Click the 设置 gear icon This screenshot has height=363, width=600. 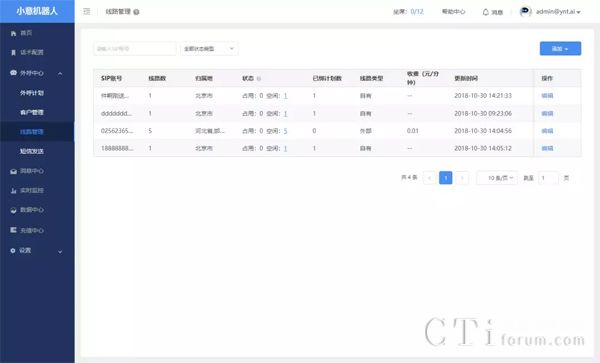(x=13, y=251)
